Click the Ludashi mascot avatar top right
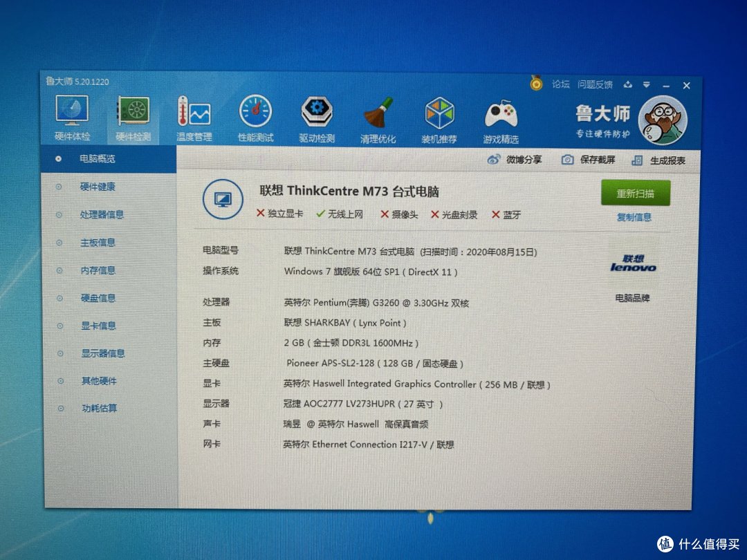This screenshot has height=560, width=747. pyautogui.click(x=663, y=121)
